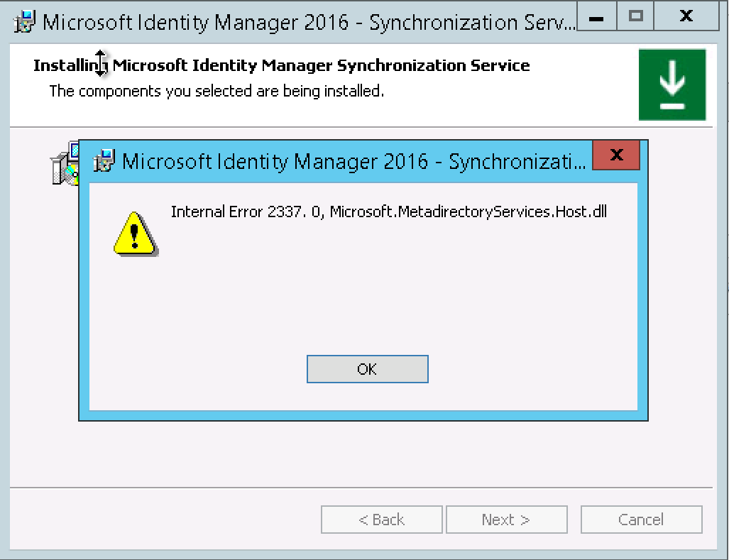This screenshot has width=729, height=560.
Task: Maximize the main installer window
Action: pyautogui.click(x=635, y=16)
